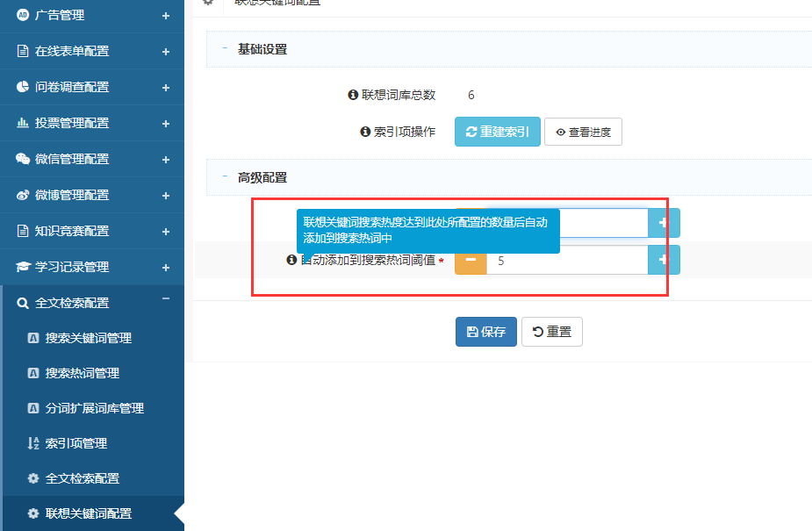Select the magnifier icon beside 全文检索配置

point(24,302)
